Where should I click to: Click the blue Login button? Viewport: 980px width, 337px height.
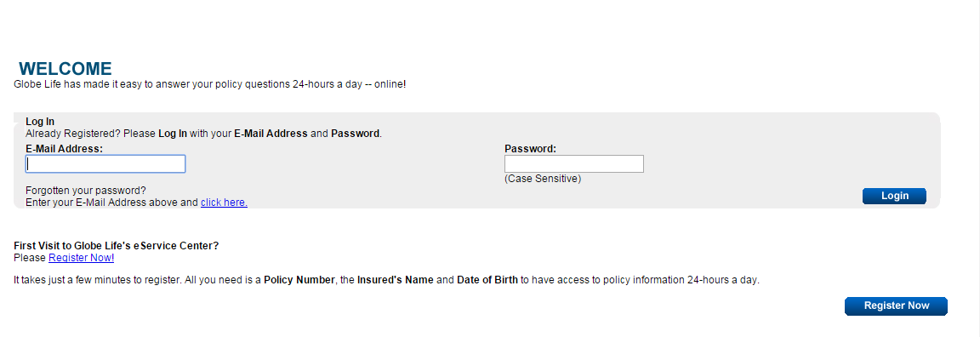[894, 196]
